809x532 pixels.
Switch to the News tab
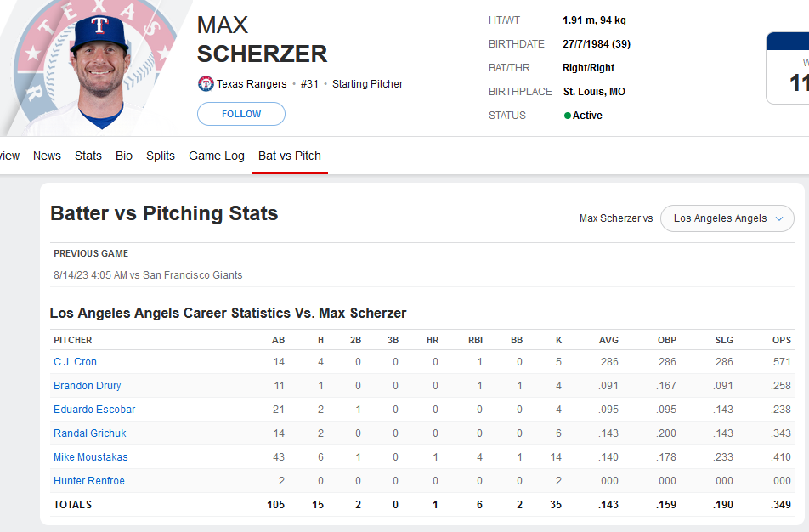[47, 156]
